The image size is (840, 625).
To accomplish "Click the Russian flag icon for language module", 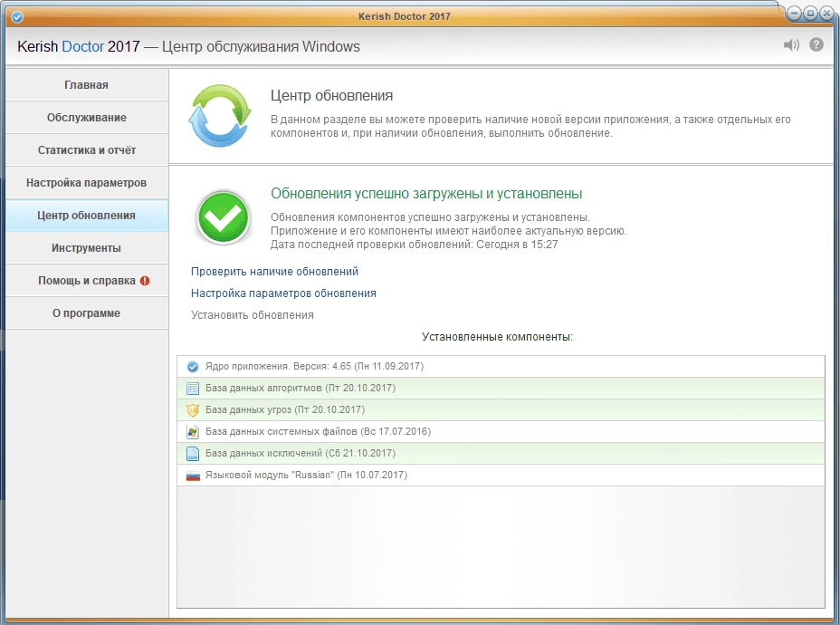I will pos(192,476).
